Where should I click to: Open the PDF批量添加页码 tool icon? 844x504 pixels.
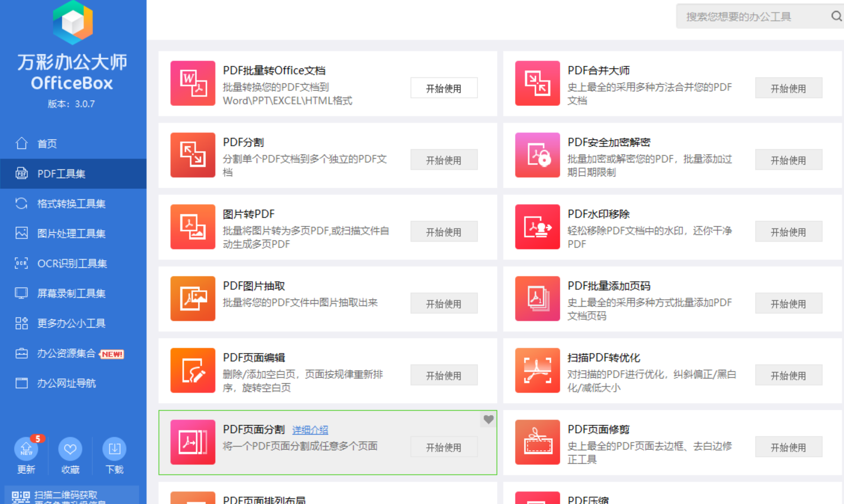pos(537,299)
